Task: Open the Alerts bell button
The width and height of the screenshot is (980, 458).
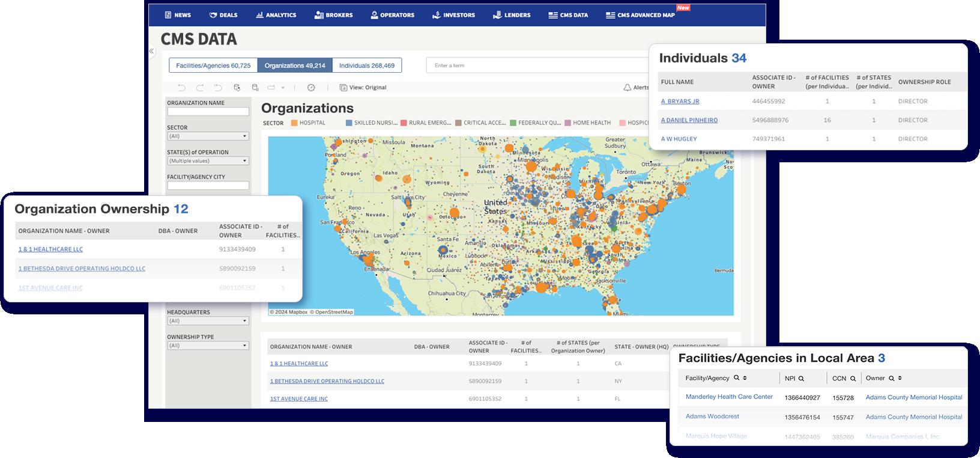Action: [x=636, y=88]
